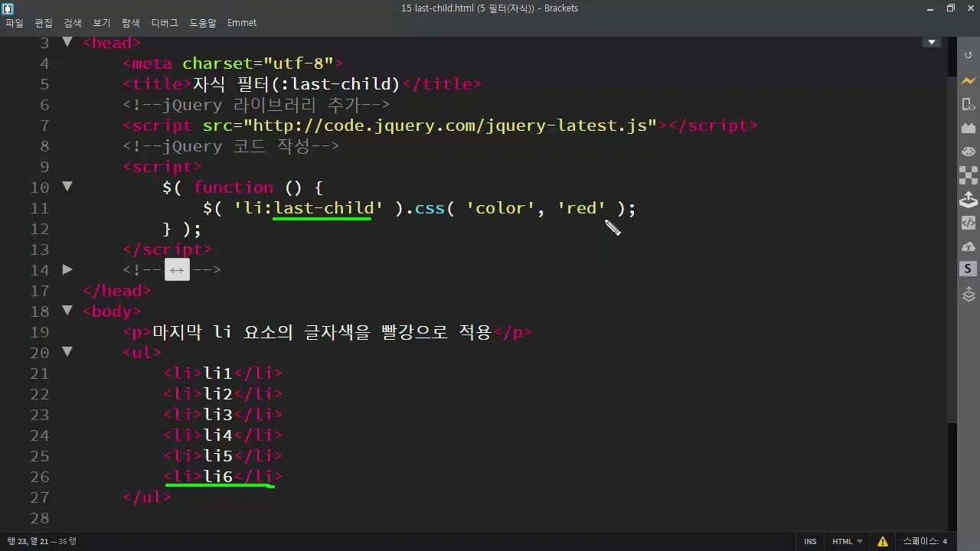Open the HTML language mode dropdown
This screenshot has height=551, width=980.
tap(848, 541)
